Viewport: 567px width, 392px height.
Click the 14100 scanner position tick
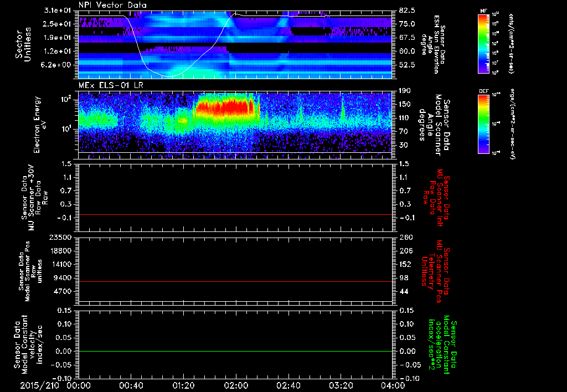(x=60, y=264)
